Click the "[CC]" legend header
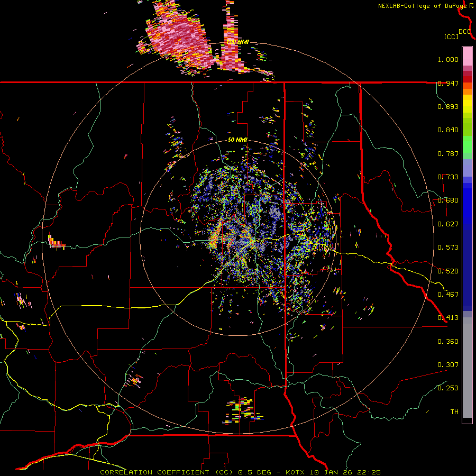 click(x=451, y=36)
